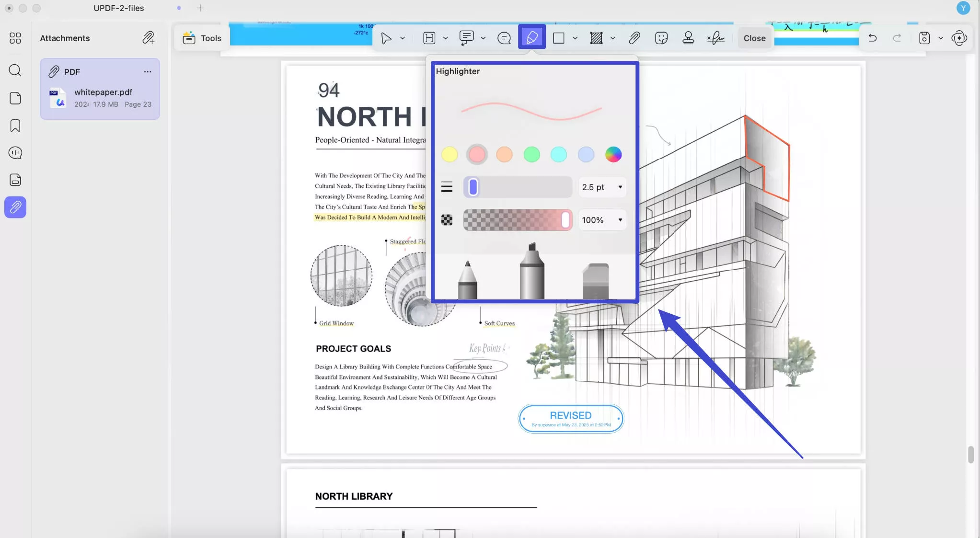Pick the pink highlighter color
Viewport: 980px width, 538px height.
(x=477, y=154)
